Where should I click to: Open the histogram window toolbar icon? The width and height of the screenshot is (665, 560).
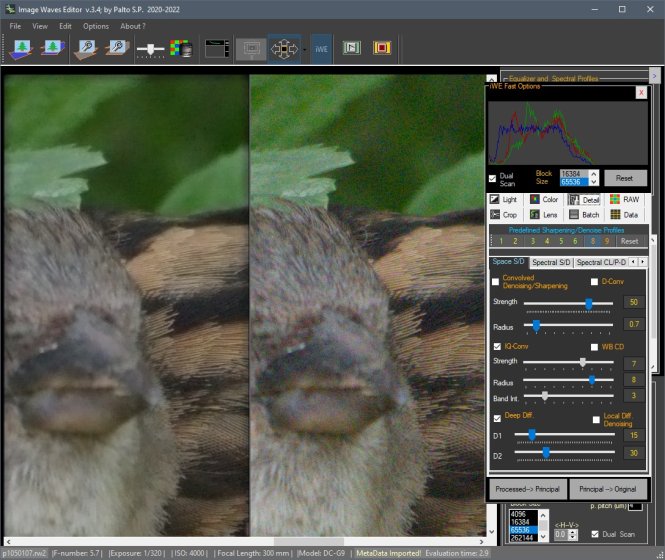click(x=217, y=49)
